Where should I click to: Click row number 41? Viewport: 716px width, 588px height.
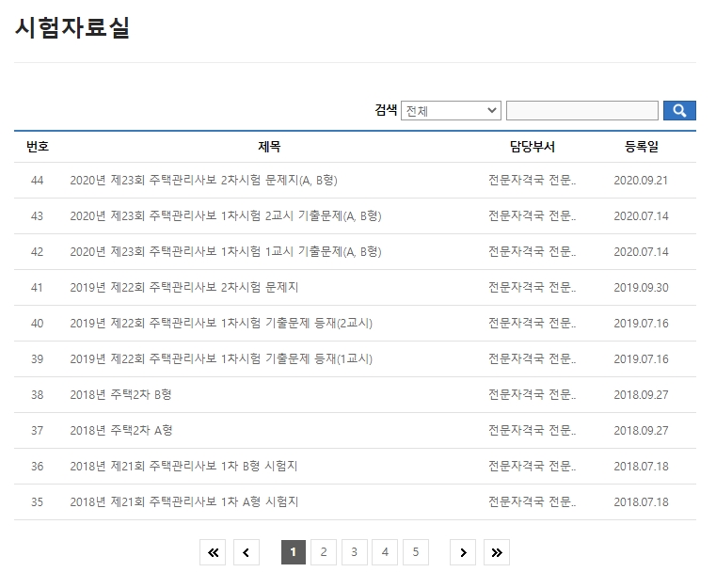37,288
